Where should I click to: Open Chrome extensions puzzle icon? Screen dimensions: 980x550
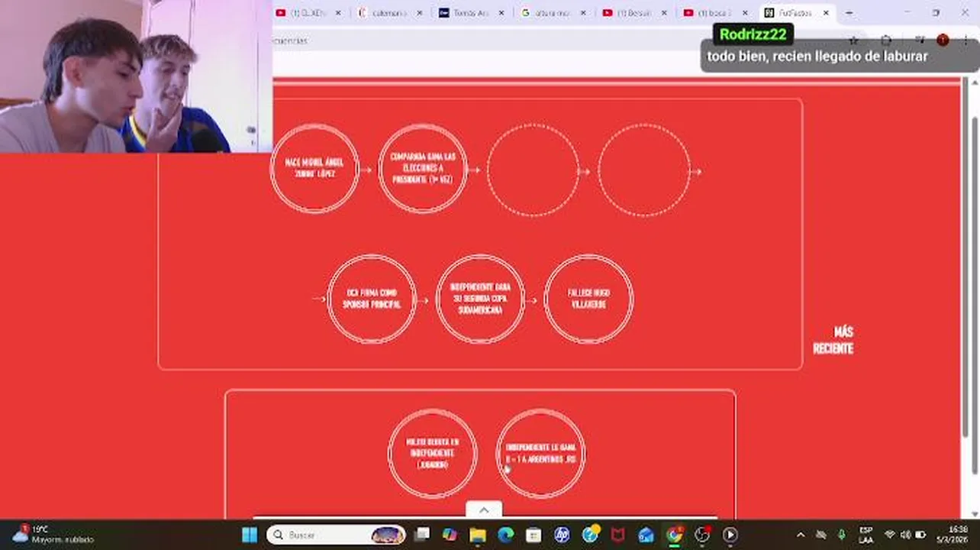[886, 40]
